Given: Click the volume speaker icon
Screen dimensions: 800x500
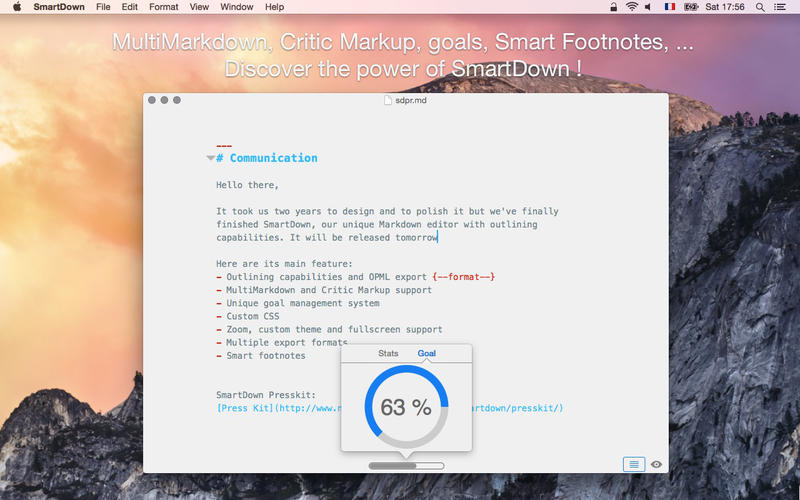Looking at the screenshot, I should [x=648, y=7].
